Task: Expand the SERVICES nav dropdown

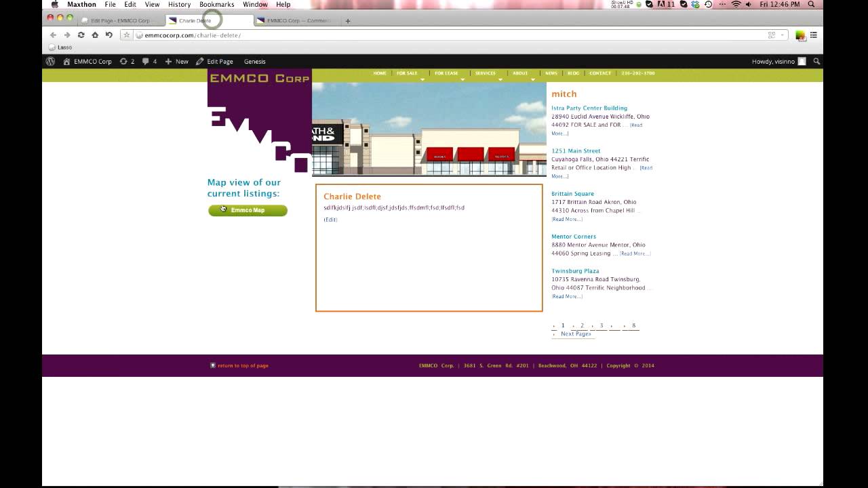Action: 500,79
